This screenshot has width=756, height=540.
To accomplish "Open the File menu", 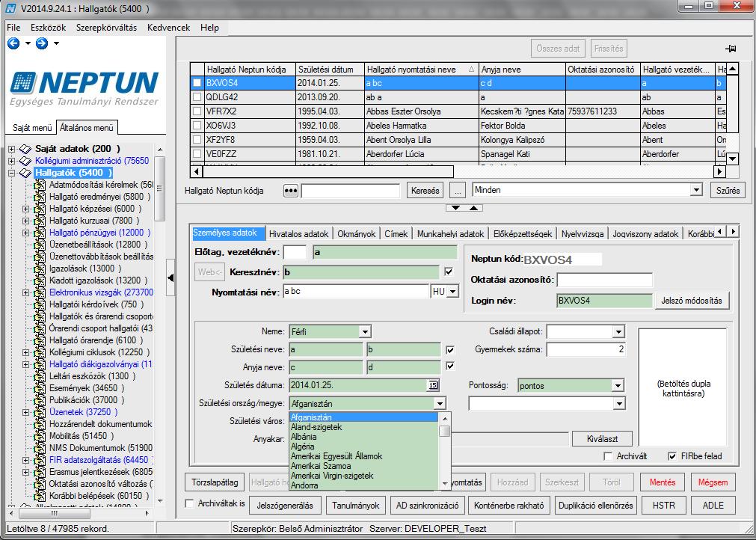I will [x=13, y=28].
